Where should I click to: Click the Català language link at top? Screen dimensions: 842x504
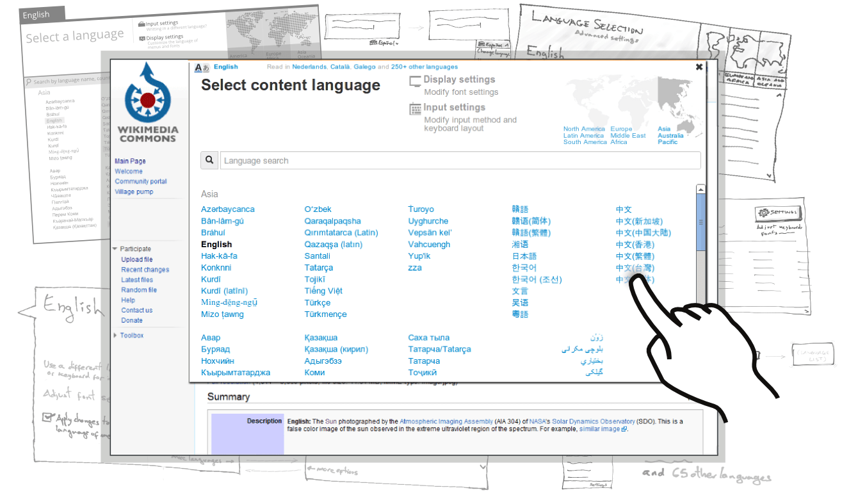[x=340, y=67]
